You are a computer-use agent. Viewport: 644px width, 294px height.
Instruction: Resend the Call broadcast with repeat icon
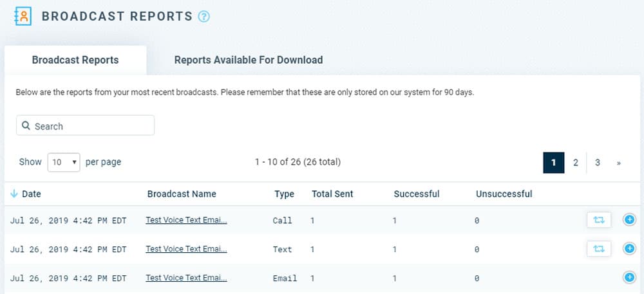[599, 220]
